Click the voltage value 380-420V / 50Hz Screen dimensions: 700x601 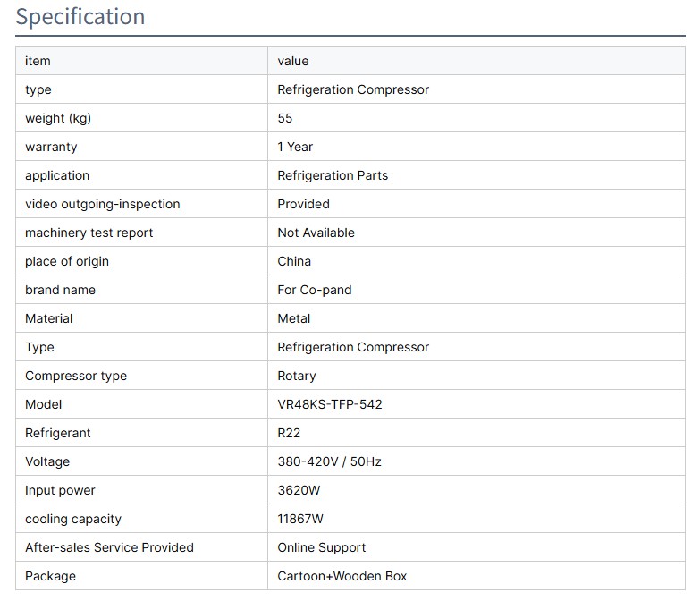pos(329,461)
